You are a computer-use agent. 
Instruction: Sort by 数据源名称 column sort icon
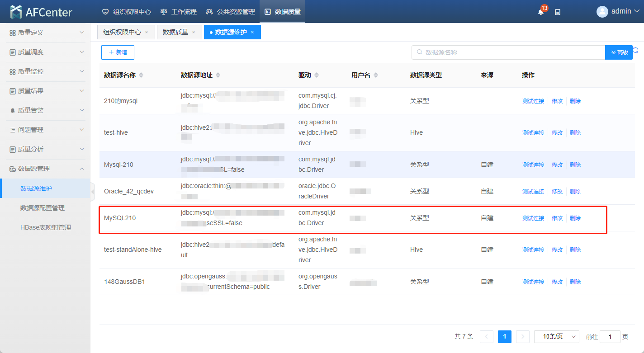(141, 75)
